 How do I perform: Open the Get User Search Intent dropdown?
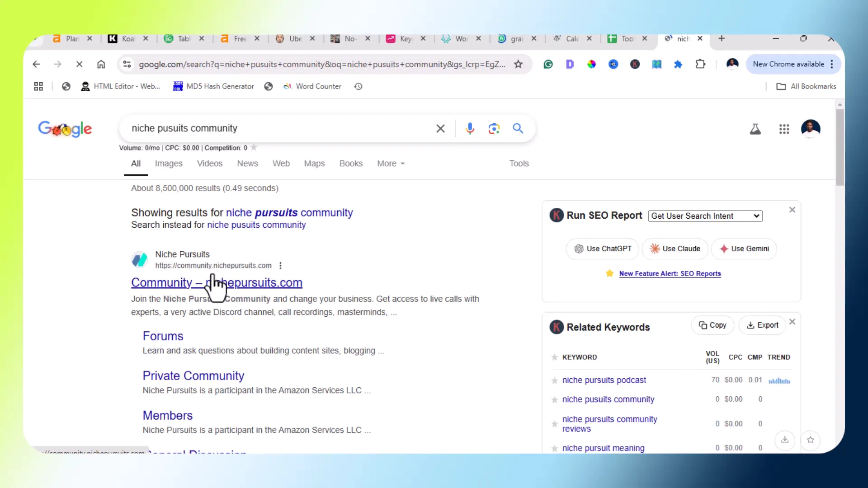click(705, 216)
